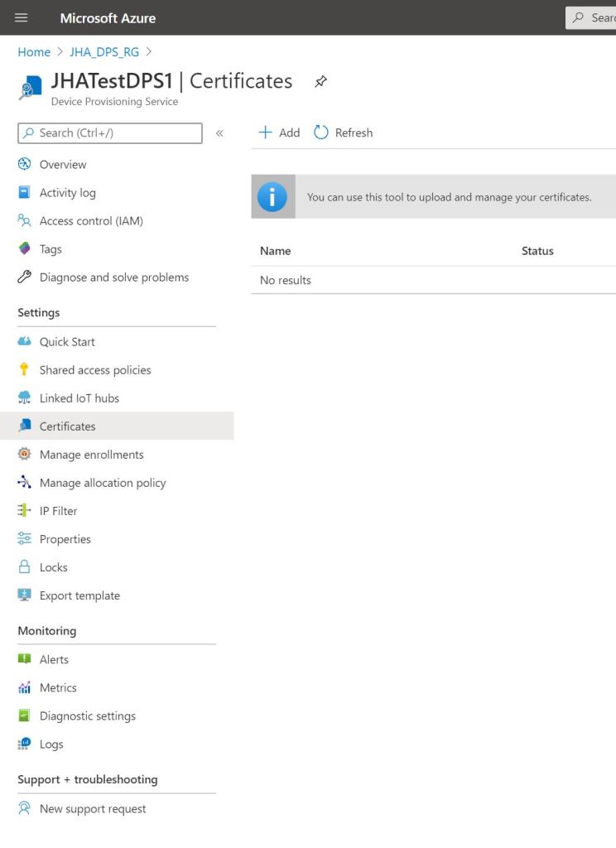Click the Locks padlock icon
The width and height of the screenshot is (616, 848).
point(24,567)
